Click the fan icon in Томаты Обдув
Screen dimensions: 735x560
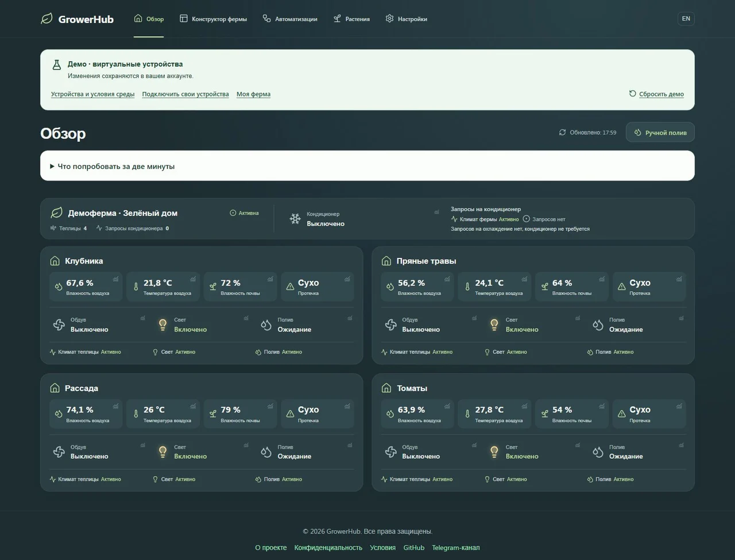391,452
